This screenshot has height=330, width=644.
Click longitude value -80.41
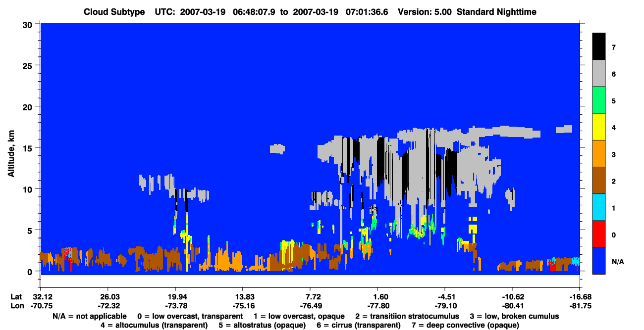(x=512, y=306)
